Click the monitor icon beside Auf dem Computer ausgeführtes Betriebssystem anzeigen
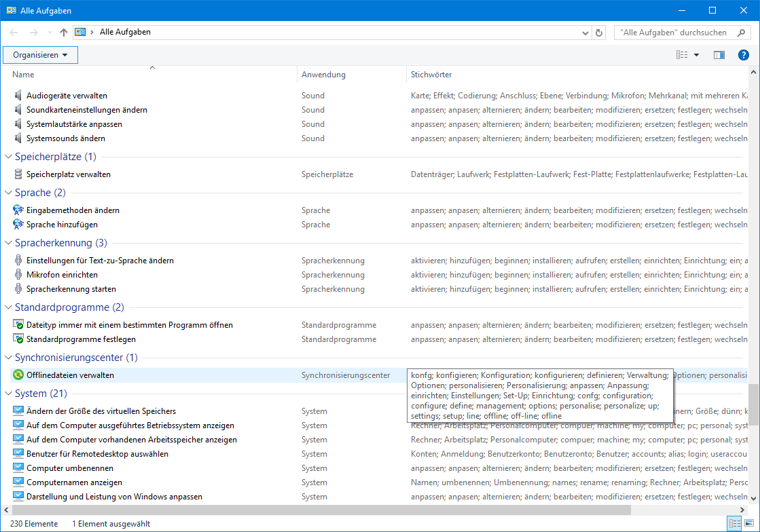This screenshot has height=532, width=760. [x=18, y=425]
